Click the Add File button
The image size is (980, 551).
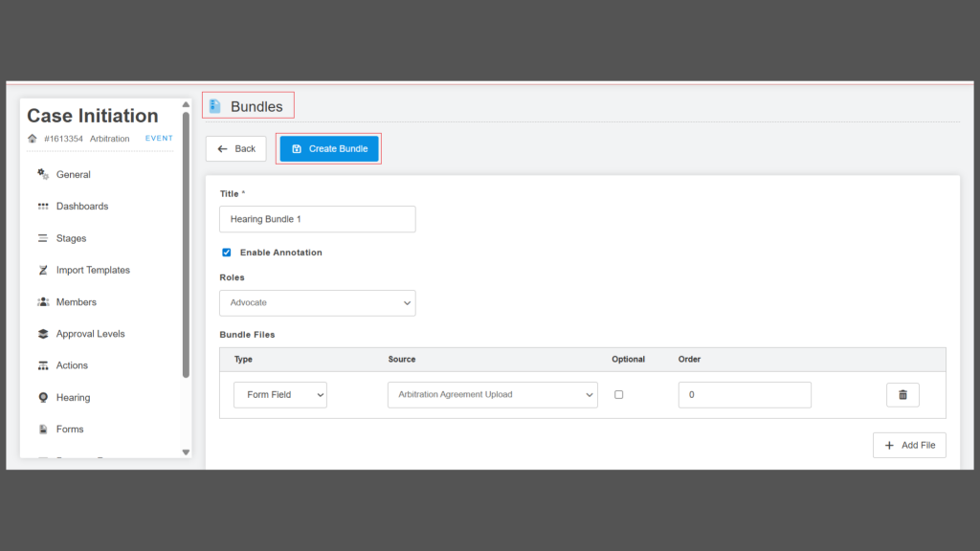[908, 446]
